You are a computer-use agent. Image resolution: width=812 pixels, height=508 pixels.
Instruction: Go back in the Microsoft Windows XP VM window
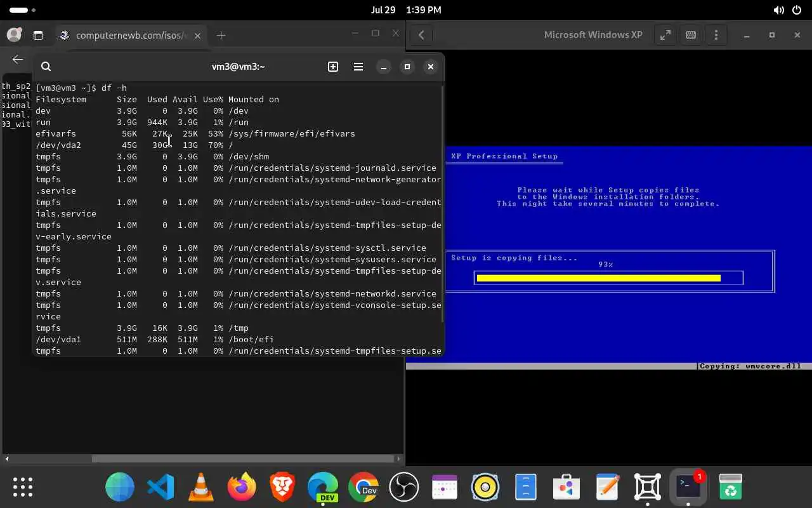[421, 35]
